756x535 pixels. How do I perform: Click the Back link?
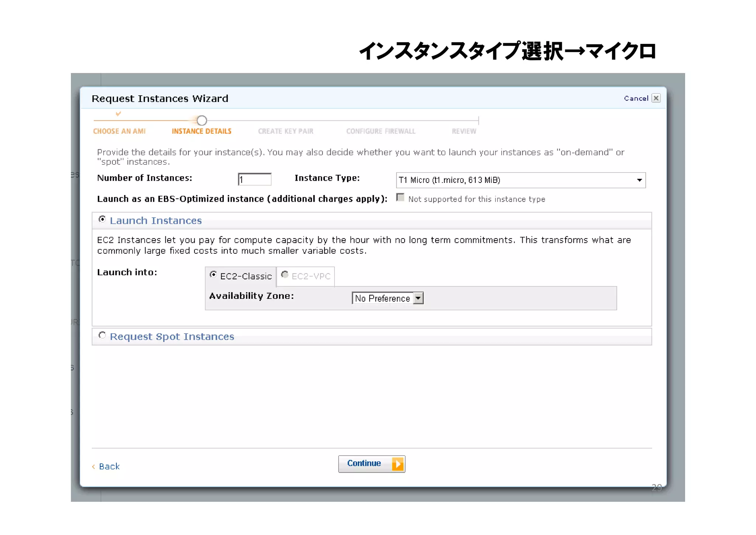(x=109, y=467)
